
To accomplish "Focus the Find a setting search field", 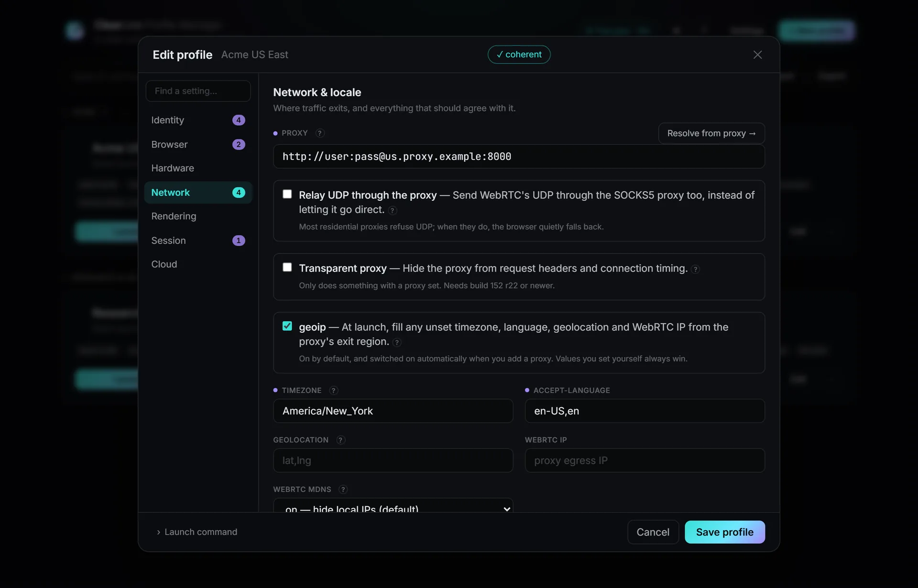I will 198,91.
